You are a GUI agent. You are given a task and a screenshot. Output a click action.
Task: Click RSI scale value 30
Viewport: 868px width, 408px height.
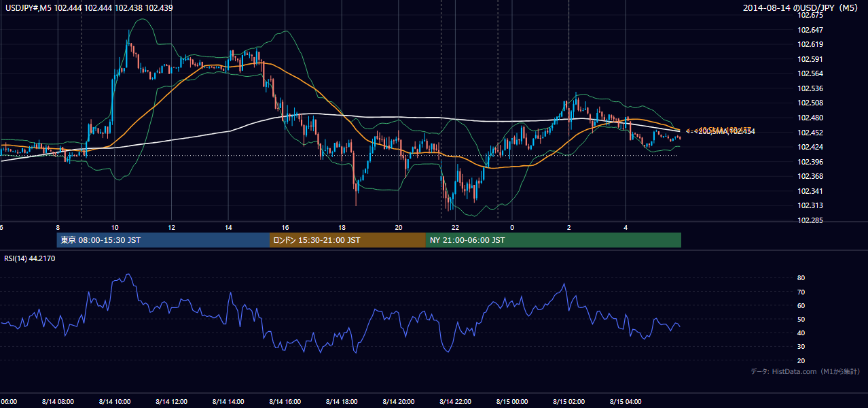[x=801, y=346]
